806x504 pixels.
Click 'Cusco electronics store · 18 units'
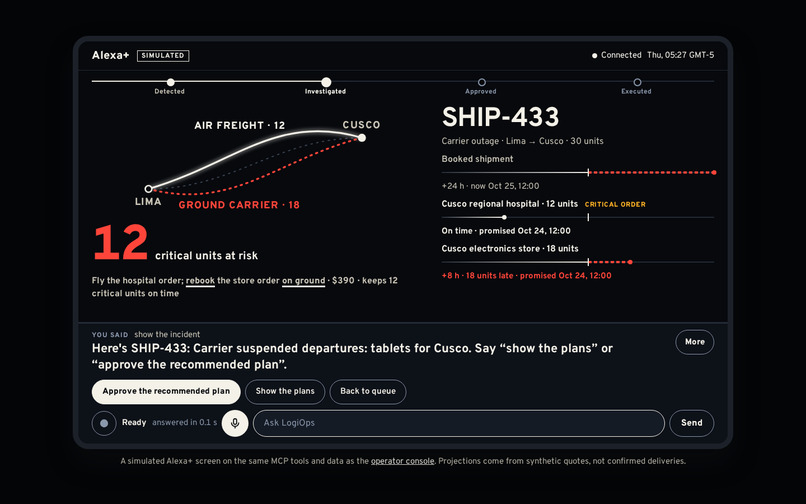pos(510,248)
